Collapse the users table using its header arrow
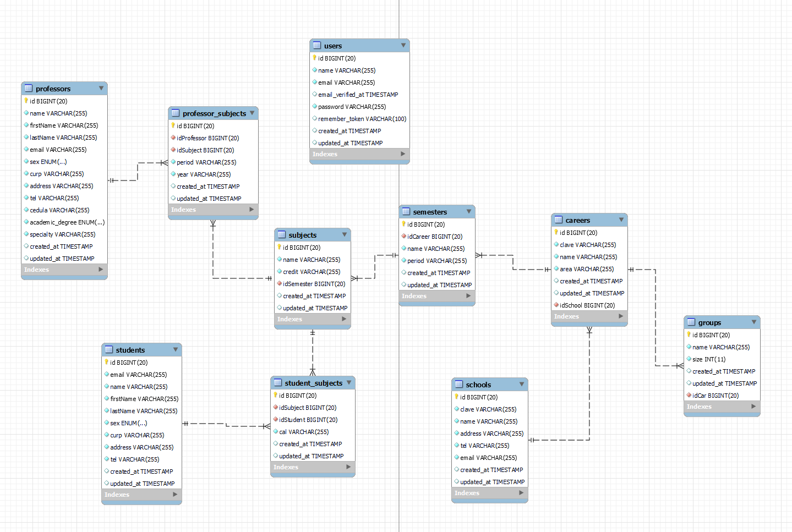The height and width of the screenshot is (532, 792). pos(403,45)
